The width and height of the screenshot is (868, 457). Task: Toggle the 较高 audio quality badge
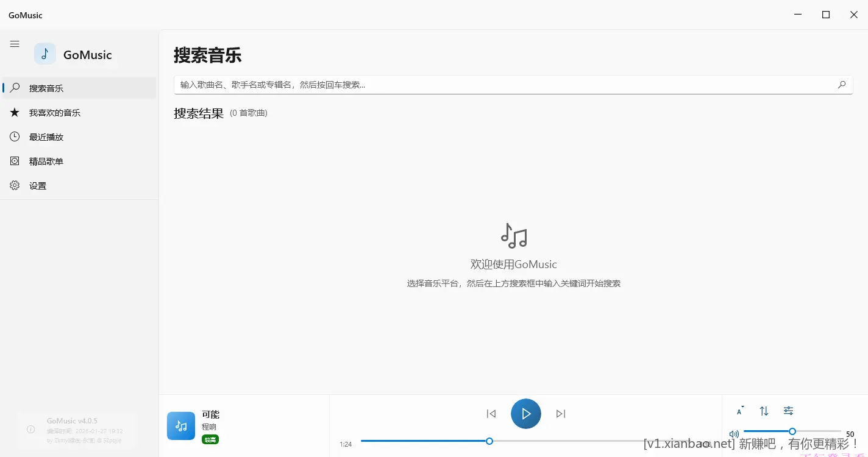[210, 439]
